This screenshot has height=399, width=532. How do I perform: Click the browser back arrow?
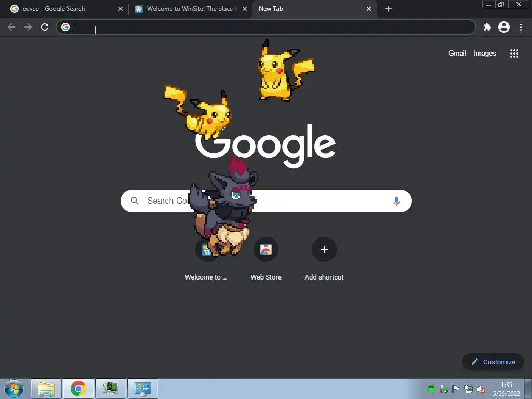tap(11, 27)
